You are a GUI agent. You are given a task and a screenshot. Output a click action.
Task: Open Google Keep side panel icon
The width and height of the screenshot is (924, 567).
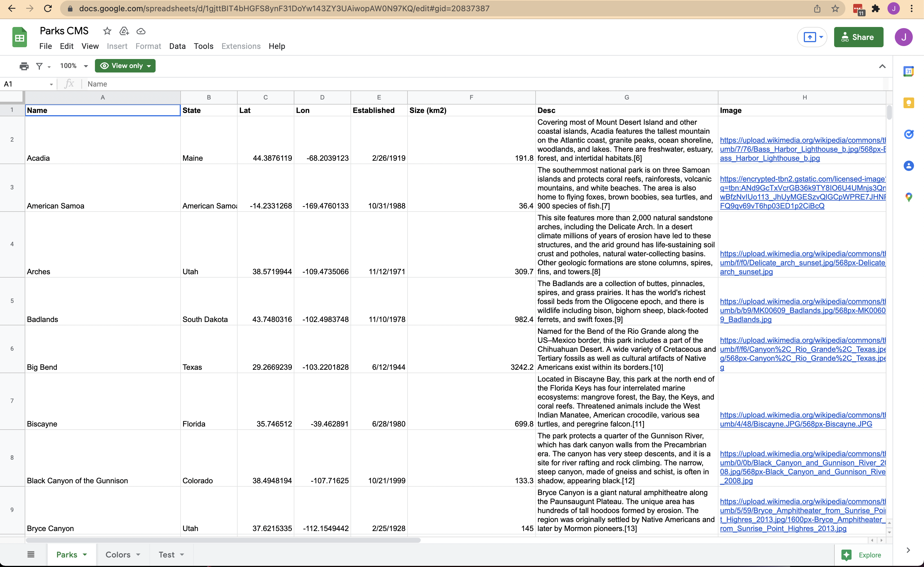point(908,103)
